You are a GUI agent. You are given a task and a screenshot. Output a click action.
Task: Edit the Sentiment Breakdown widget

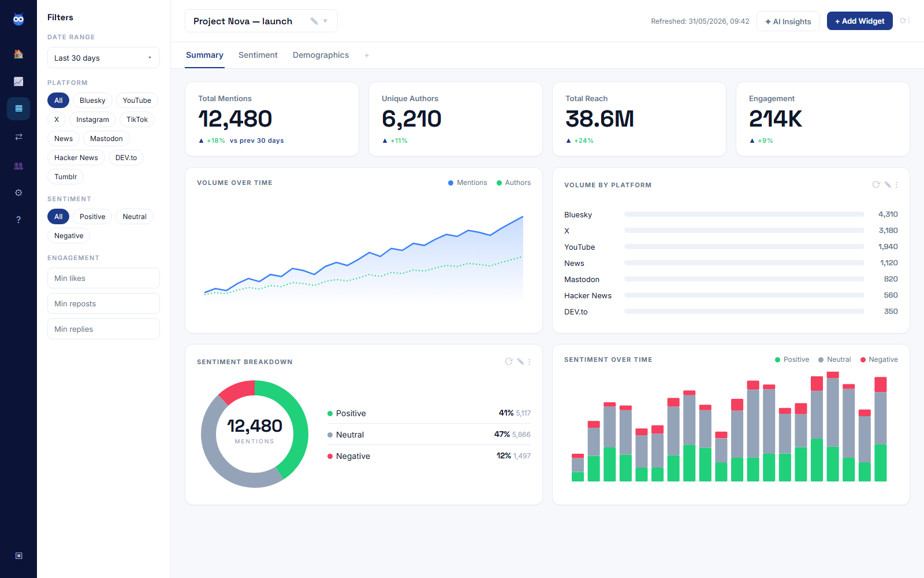point(520,362)
